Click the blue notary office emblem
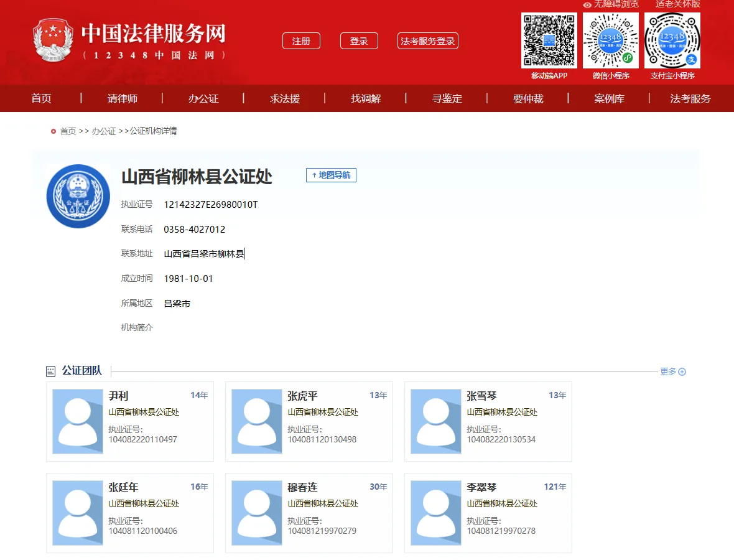This screenshot has height=560, width=734. tap(78, 196)
